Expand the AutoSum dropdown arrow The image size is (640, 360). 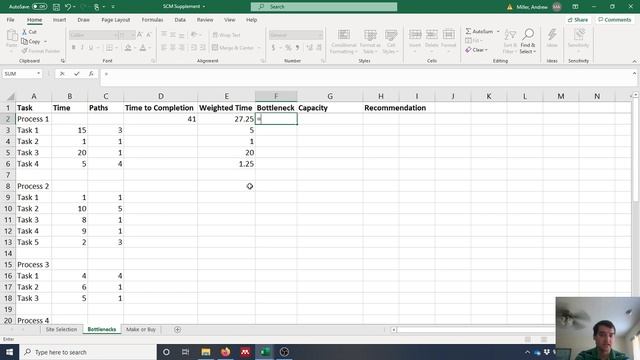coord(498,32)
